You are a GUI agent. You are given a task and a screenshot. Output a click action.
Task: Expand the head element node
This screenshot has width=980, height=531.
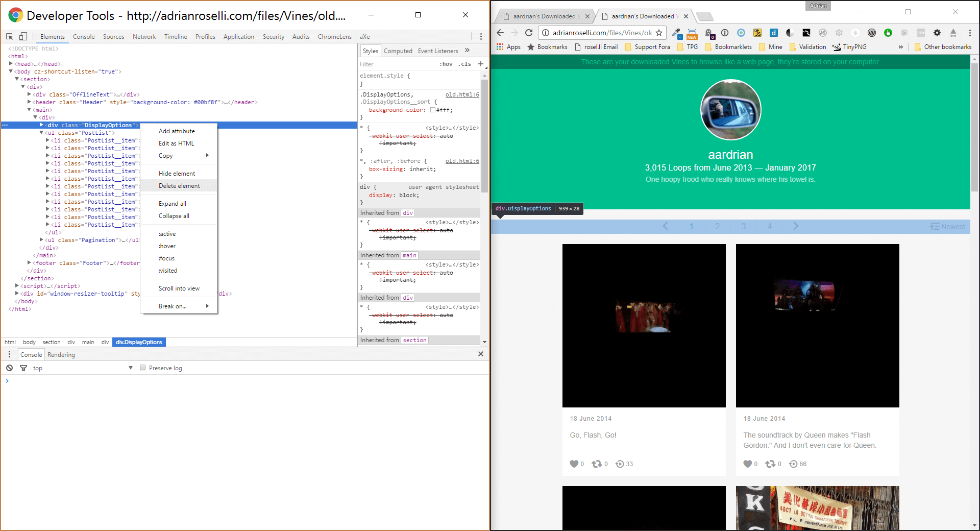pos(11,64)
